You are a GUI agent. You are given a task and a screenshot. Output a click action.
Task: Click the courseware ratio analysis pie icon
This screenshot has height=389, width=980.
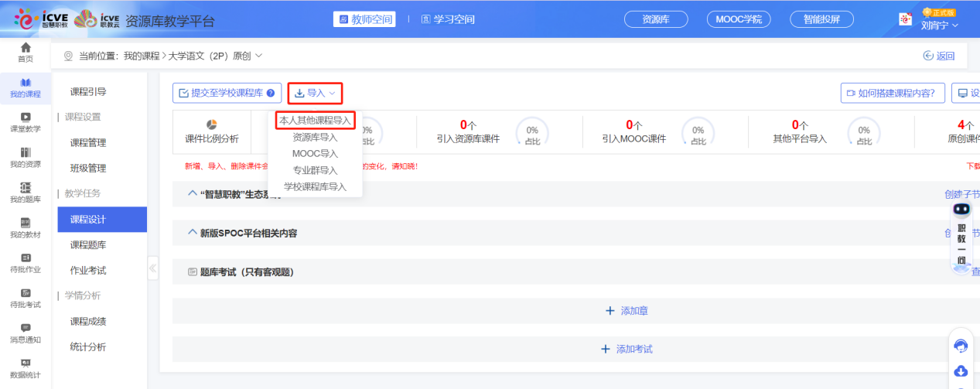[212, 125]
